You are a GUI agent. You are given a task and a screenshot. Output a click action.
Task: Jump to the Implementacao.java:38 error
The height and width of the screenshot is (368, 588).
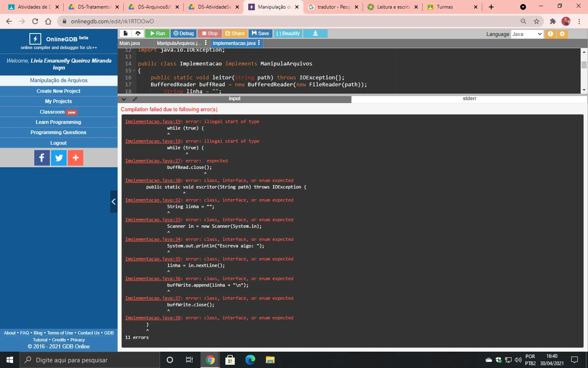(x=154, y=318)
